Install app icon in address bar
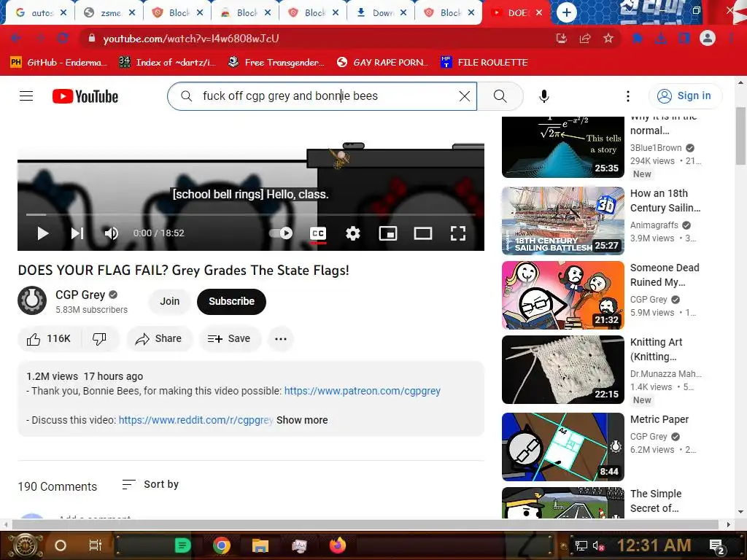This screenshot has height=560, width=747. pos(562,39)
